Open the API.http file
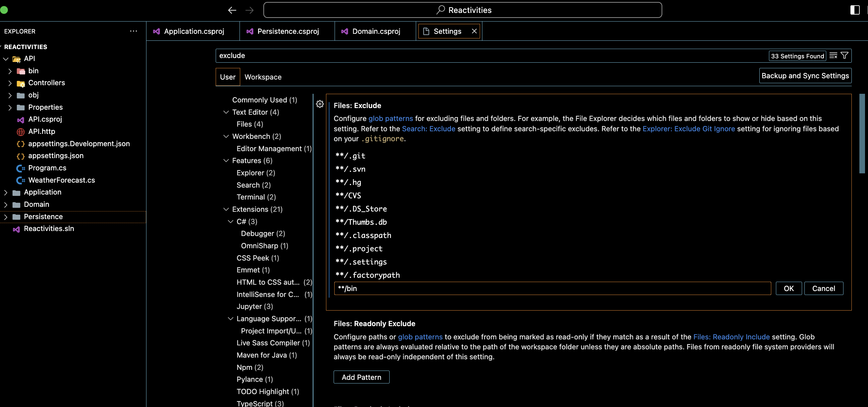This screenshot has width=868, height=407. point(41,132)
